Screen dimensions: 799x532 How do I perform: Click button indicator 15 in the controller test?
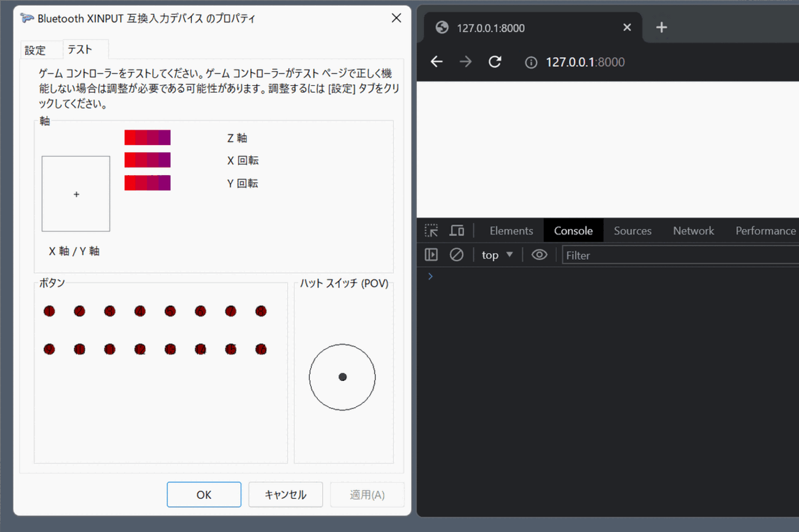pos(230,350)
